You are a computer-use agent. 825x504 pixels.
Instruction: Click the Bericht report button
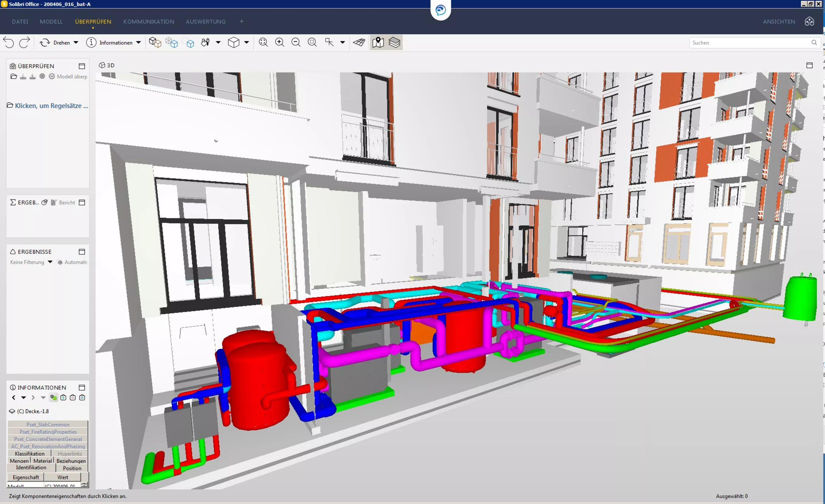63,203
